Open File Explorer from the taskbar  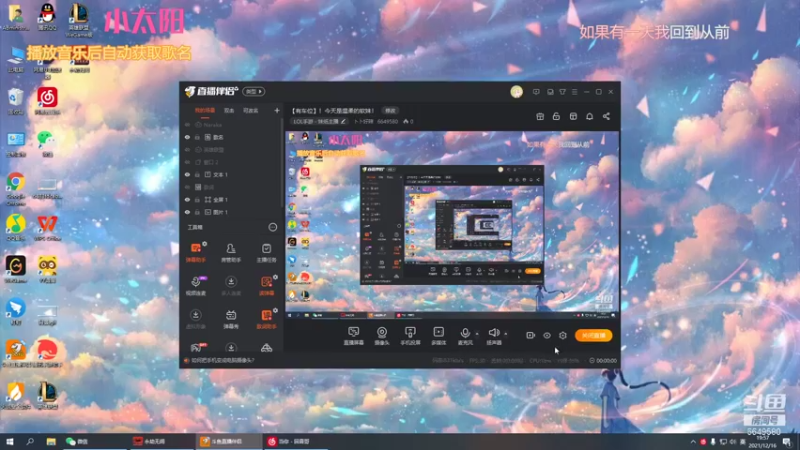51,441
